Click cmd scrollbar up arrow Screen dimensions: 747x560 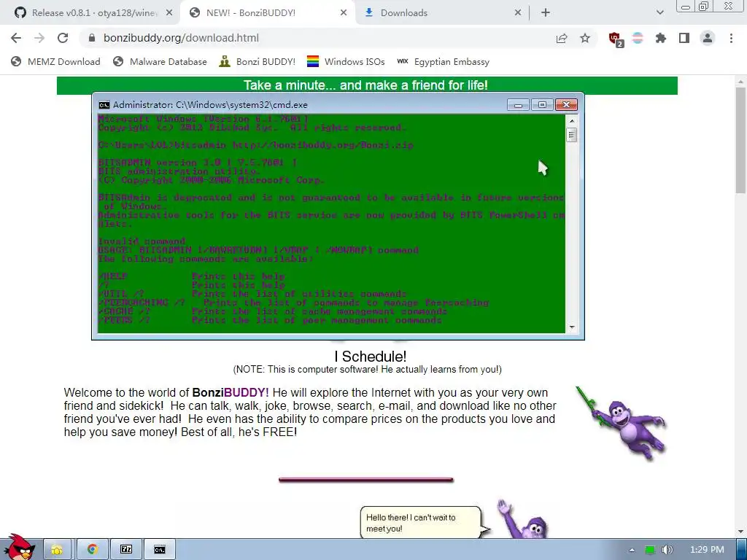pos(572,121)
